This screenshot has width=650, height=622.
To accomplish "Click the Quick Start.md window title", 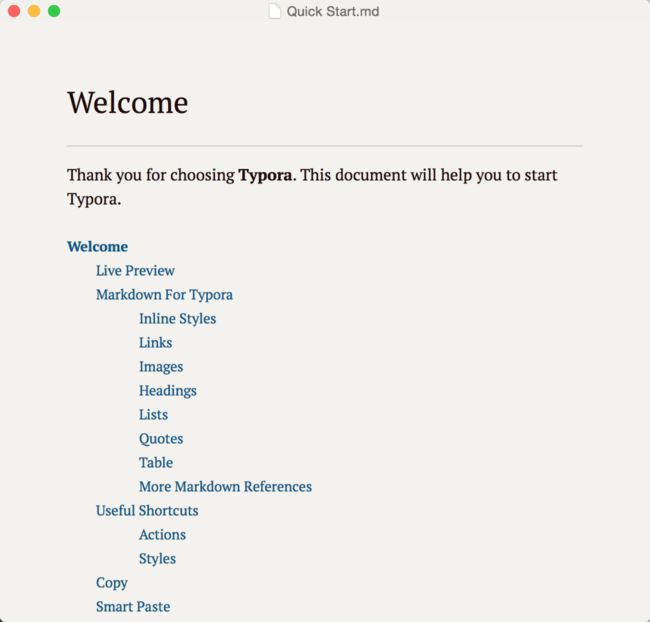I will (x=332, y=11).
